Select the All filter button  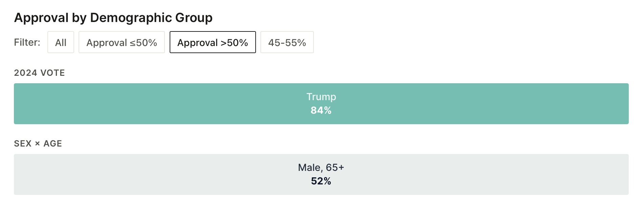[x=61, y=42]
